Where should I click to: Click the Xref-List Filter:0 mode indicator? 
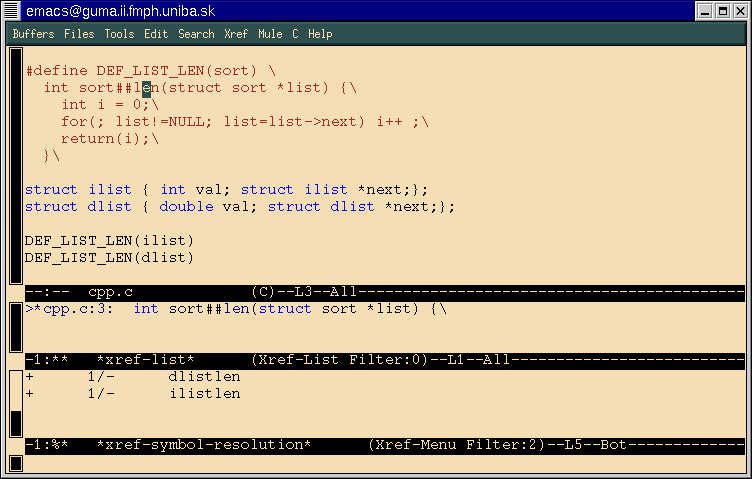tap(340, 360)
